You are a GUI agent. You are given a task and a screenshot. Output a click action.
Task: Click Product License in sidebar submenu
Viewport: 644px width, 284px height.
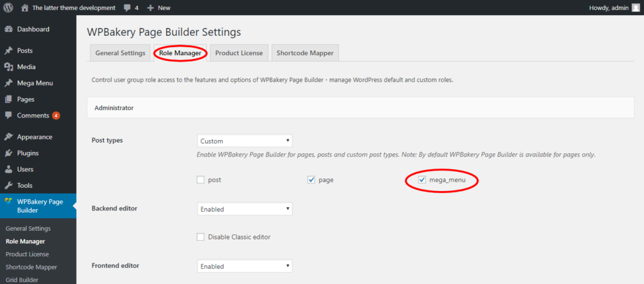click(28, 254)
